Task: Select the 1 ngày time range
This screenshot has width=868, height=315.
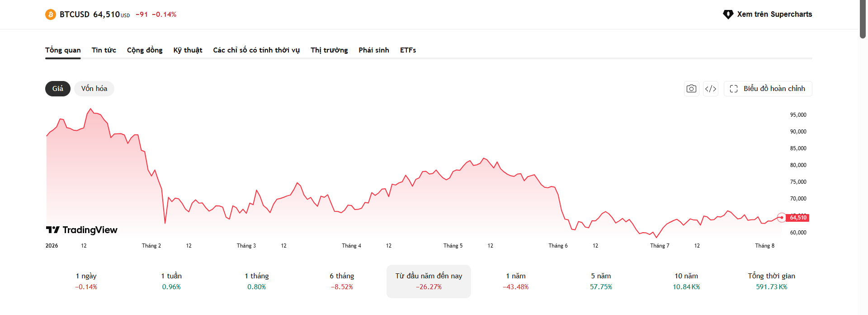Action: 86,281
